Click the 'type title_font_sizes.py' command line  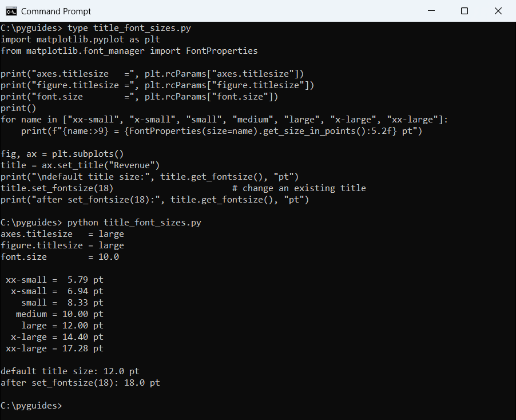pos(96,28)
